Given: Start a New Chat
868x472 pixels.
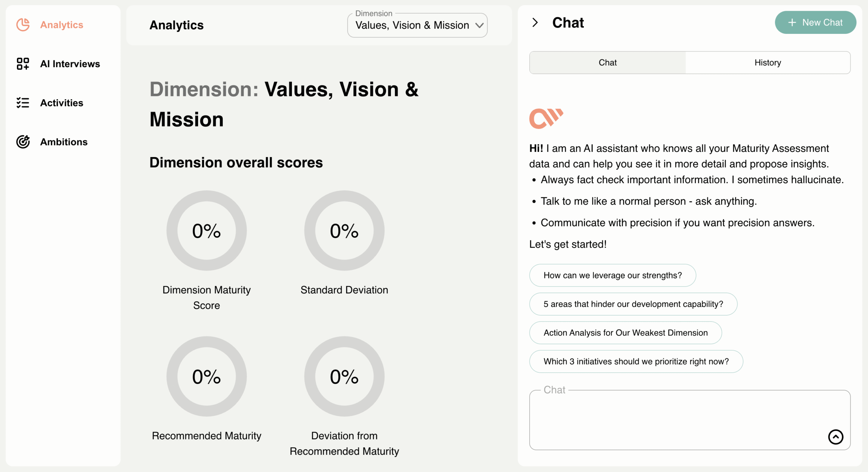Looking at the screenshot, I should [x=815, y=23].
